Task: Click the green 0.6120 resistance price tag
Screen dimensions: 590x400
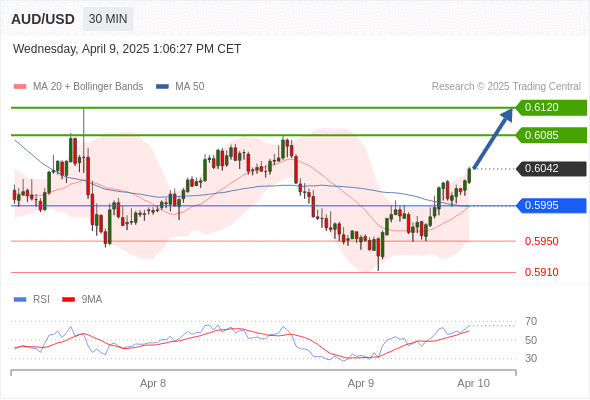Action: point(551,108)
